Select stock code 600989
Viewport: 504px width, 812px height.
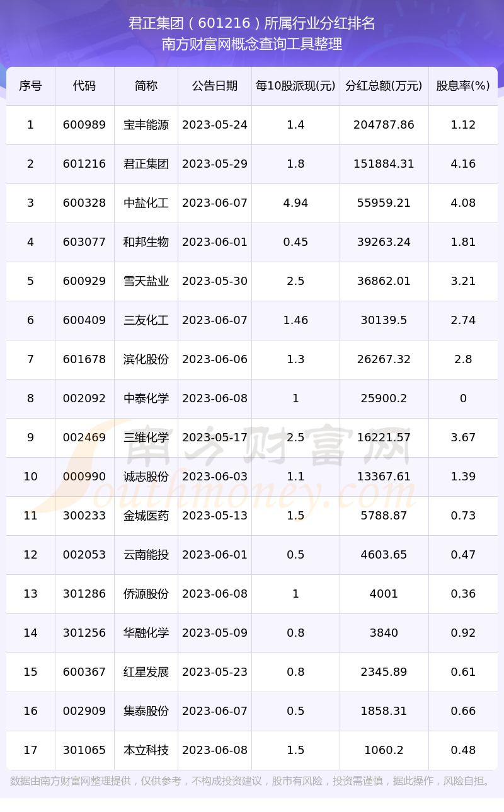84,125
